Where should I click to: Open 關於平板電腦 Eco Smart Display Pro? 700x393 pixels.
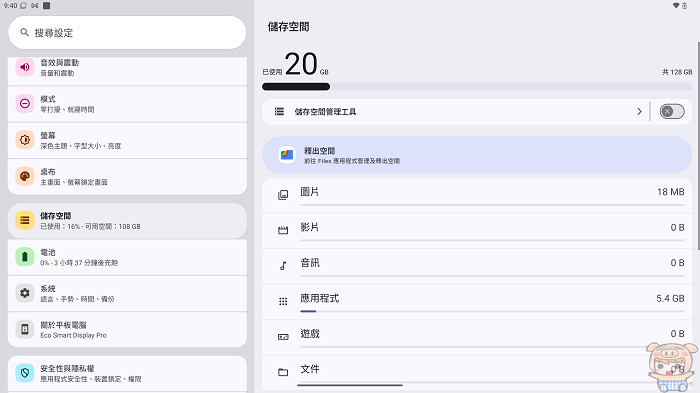click(127, 330)
